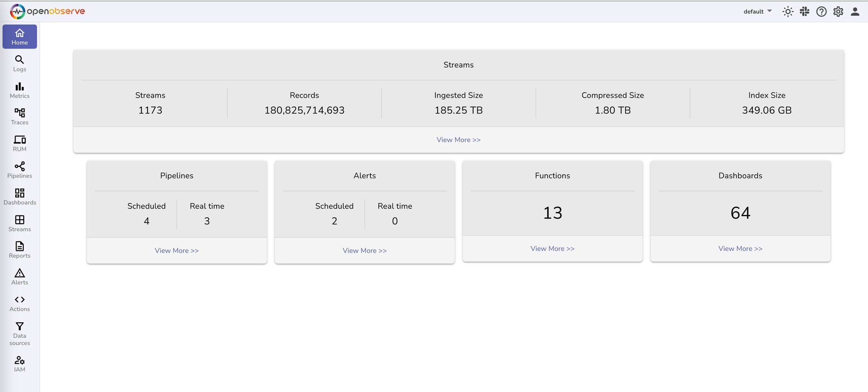View More details under Streams
Image resolution: width=868 pixels, height=392 pixels.
458,139
